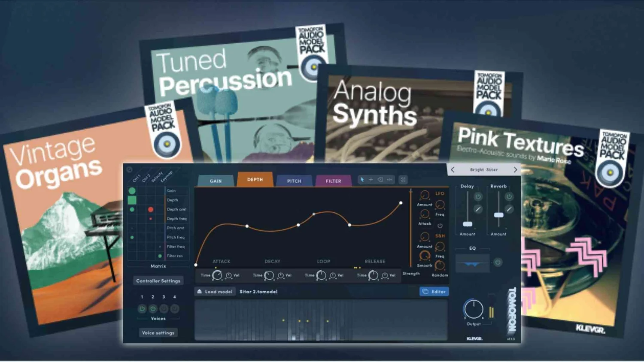This screenshot has height=362, width=644.
Task: Click the pencil edit icon under Reverb
Action: [x=509, y=209]
